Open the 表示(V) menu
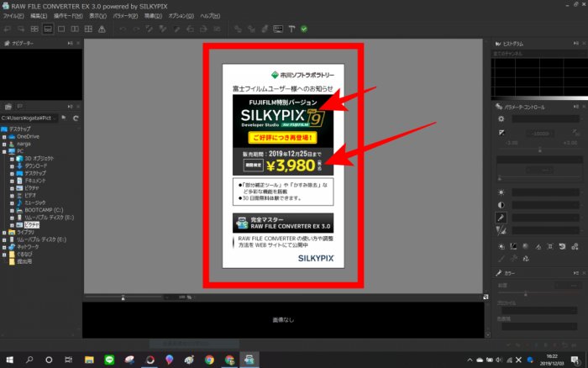 tap(98, 16)
